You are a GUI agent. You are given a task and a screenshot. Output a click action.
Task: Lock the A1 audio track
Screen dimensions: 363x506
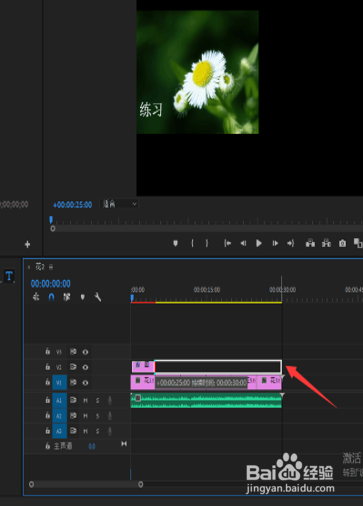click(48, 400)
